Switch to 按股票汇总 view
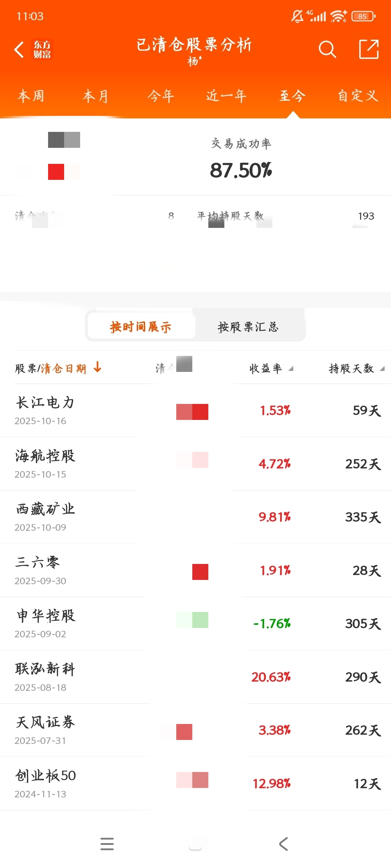 pyautogui.click(x=248, y=326)
